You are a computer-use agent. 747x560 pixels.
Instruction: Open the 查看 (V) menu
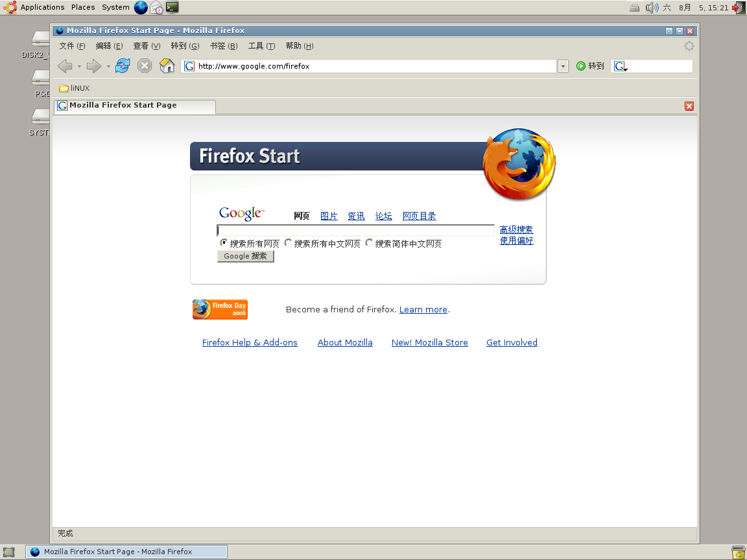[x=147, y=46]
